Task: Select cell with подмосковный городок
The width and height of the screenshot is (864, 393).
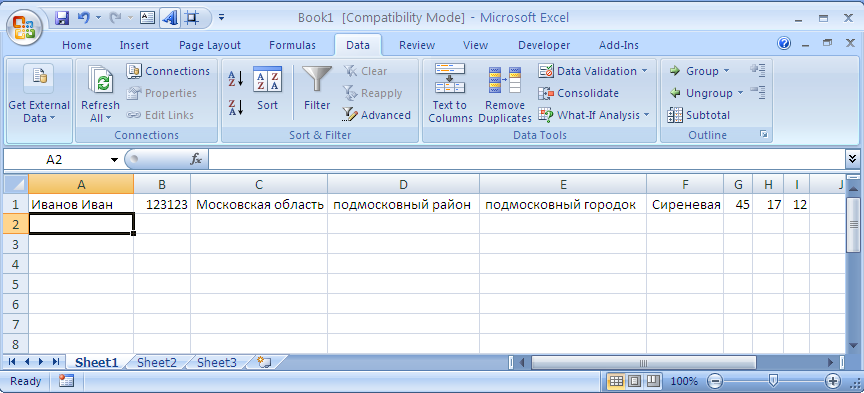Action: (563, 204)
